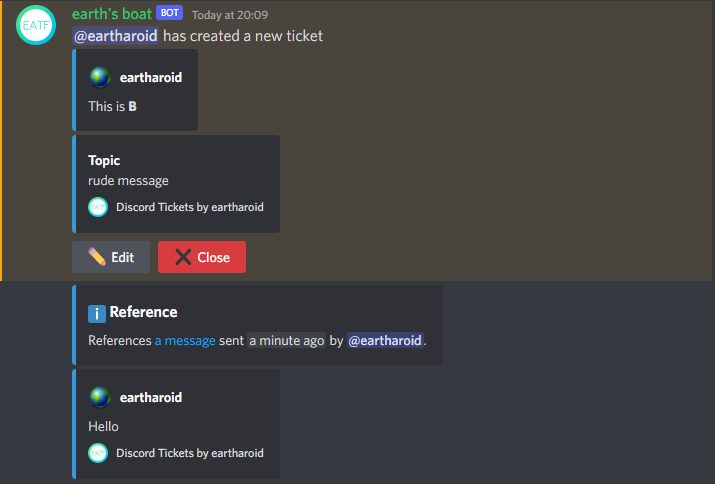Click the BOT tag badge

tap(169, 14)
